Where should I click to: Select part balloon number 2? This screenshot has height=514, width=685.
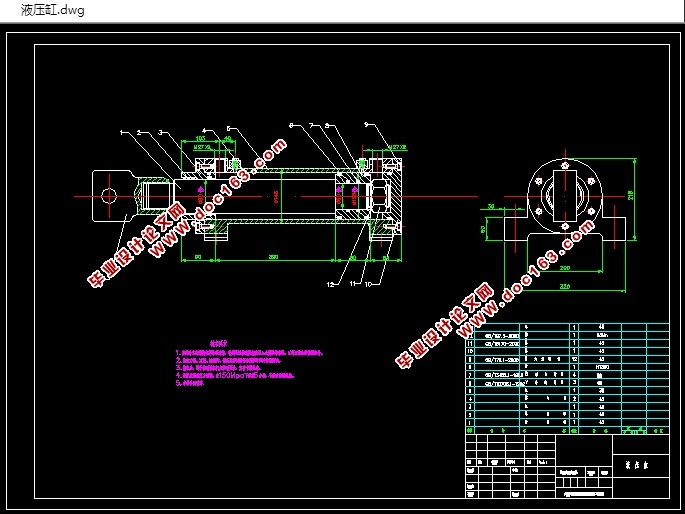click(x=139, y=132)
